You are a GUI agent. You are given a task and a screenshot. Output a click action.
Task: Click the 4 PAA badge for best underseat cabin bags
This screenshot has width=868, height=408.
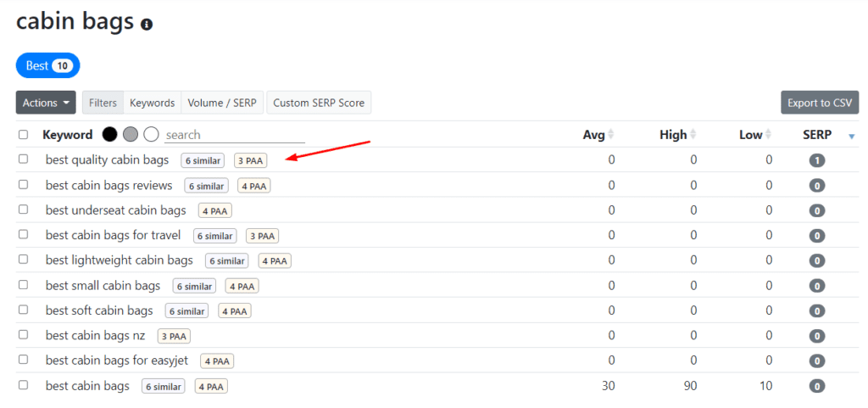215,211
